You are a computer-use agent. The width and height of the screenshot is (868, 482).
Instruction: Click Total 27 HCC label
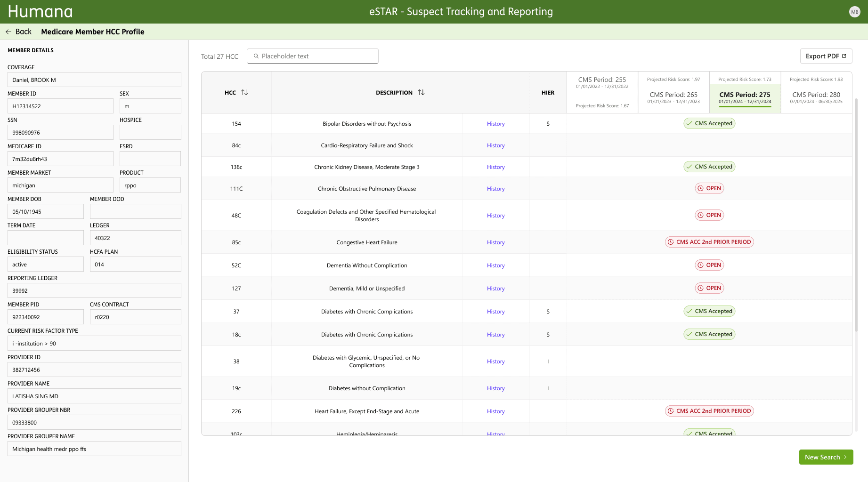[219, 56]
